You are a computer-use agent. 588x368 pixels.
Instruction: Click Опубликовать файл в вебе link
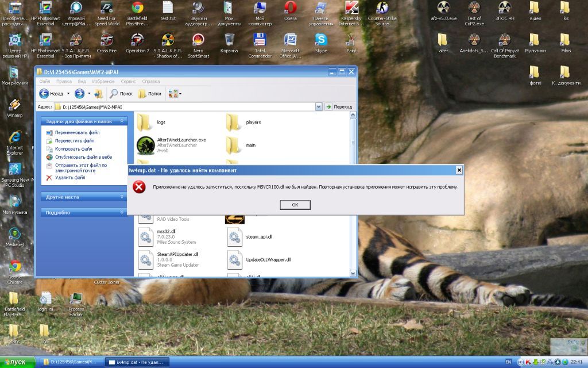84,157
